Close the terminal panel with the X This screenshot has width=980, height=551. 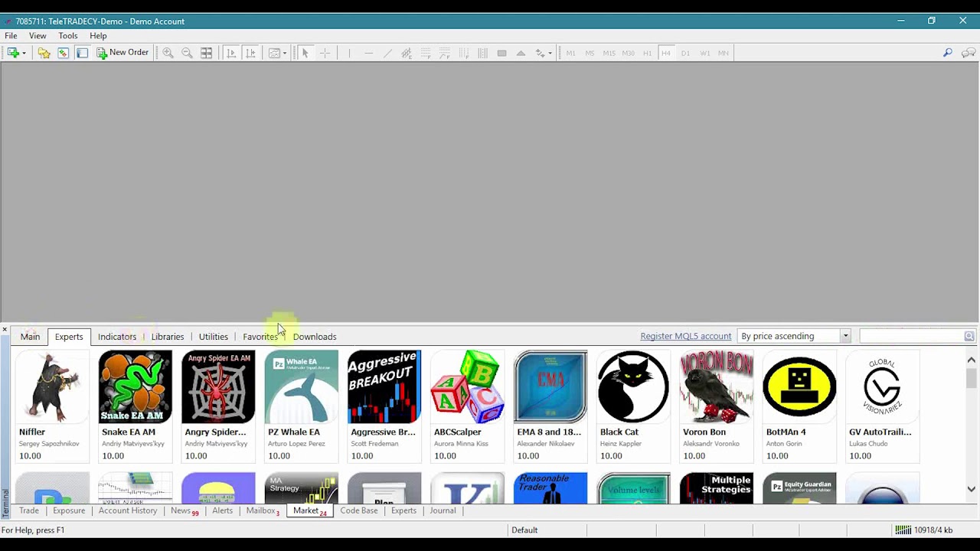point(5,330)
